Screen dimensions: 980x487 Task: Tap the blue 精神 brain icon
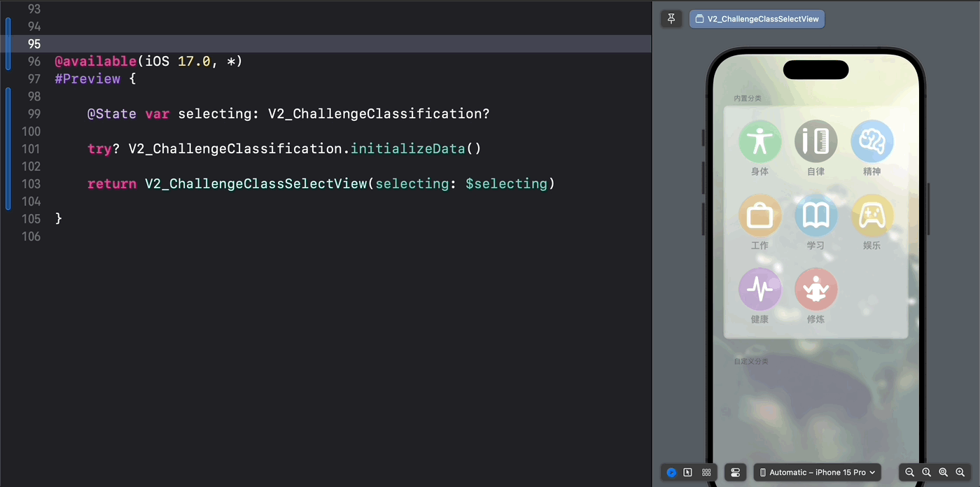click(872, 141)
